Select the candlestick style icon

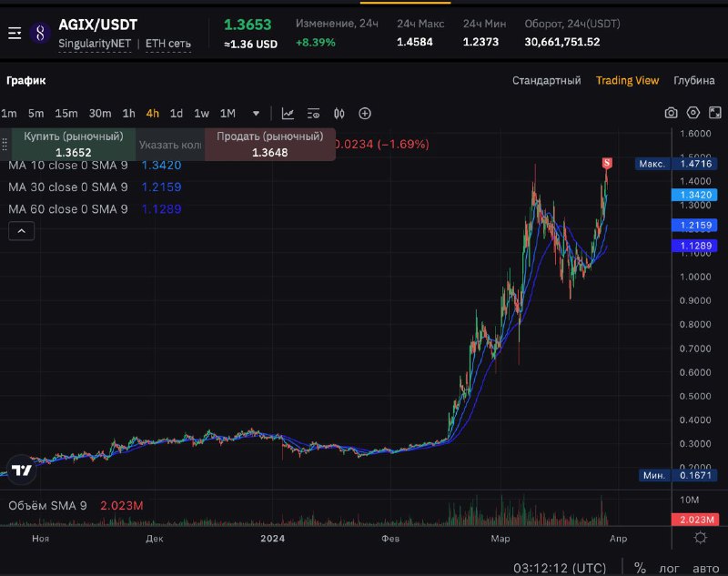coord(339,113)
